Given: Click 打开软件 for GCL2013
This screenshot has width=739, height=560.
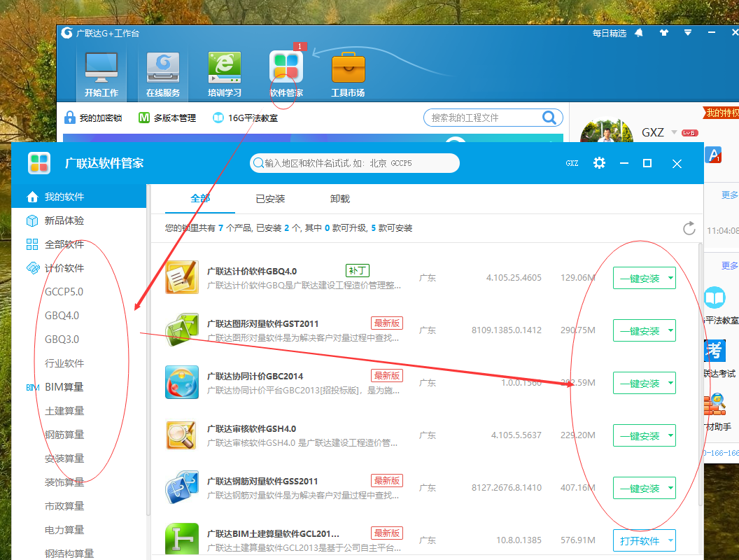Looking at the screenshot, I should [639, 540].
